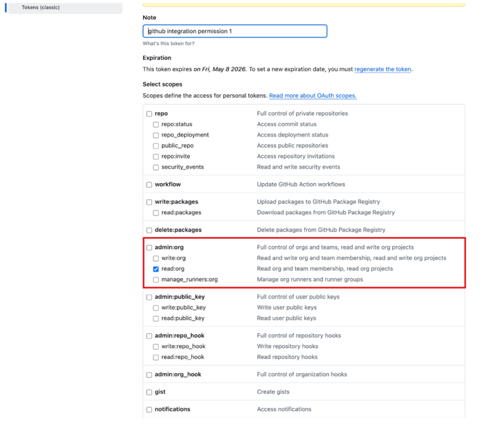
Task: Toggle the read:packages checkbox
Action: pos(156,212)
